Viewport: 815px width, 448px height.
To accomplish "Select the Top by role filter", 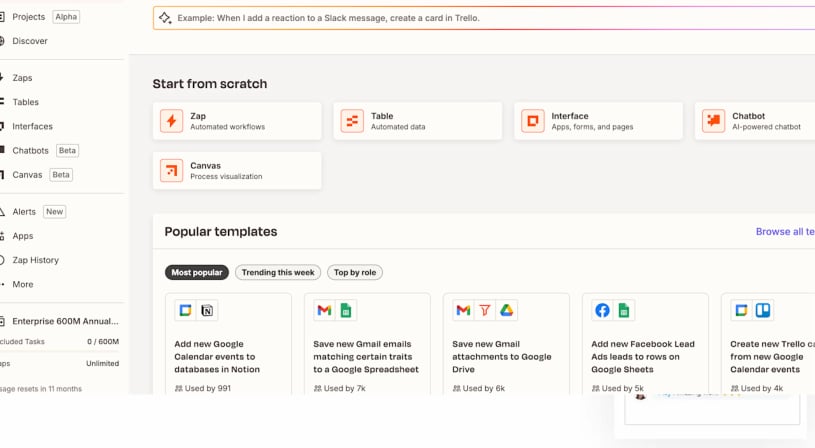I will tap(355, 272).
